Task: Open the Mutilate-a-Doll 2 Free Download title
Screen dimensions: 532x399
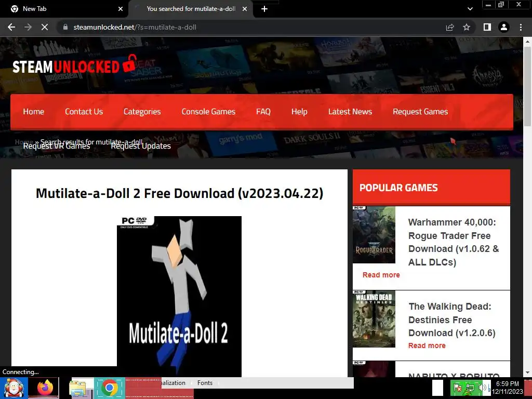Action: click(179, 193)
